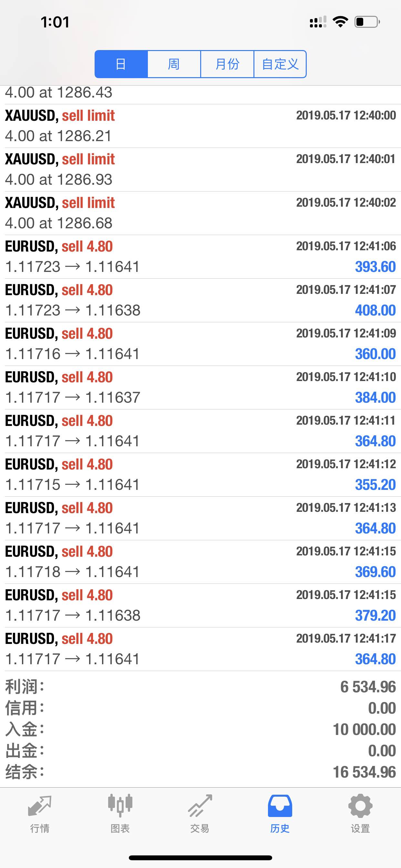The image size is (401, 868).
Task: Tap the battery status icon
Action: click(367, 22)
